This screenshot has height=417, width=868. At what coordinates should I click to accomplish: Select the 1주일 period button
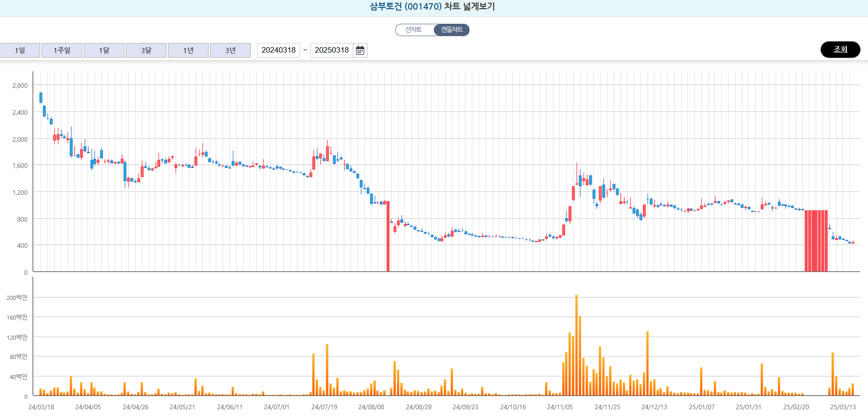[62, 50]
